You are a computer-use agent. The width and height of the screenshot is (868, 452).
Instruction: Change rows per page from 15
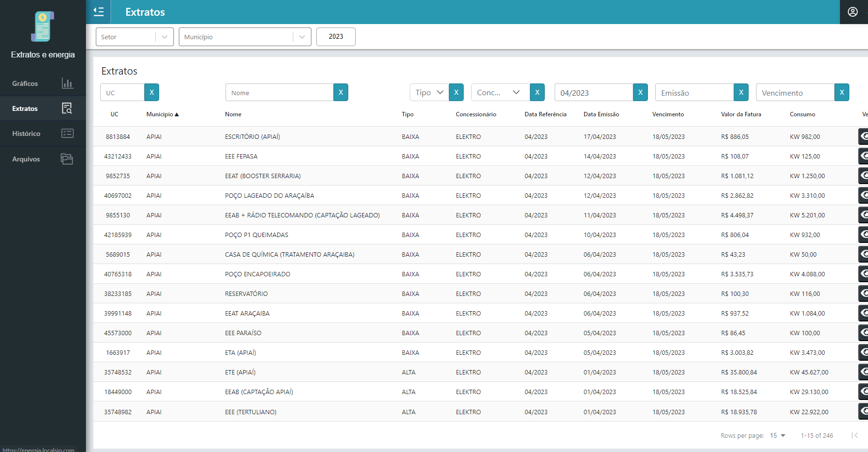tap(778, 435)
